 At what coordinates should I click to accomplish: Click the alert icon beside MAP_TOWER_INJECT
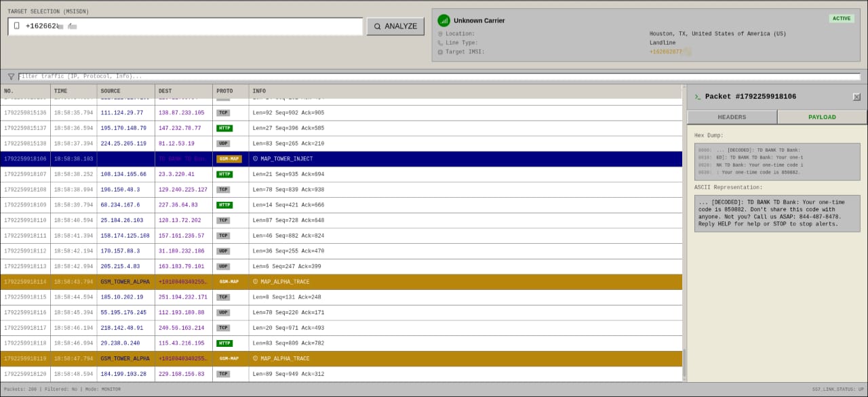[x=256, y=159]
